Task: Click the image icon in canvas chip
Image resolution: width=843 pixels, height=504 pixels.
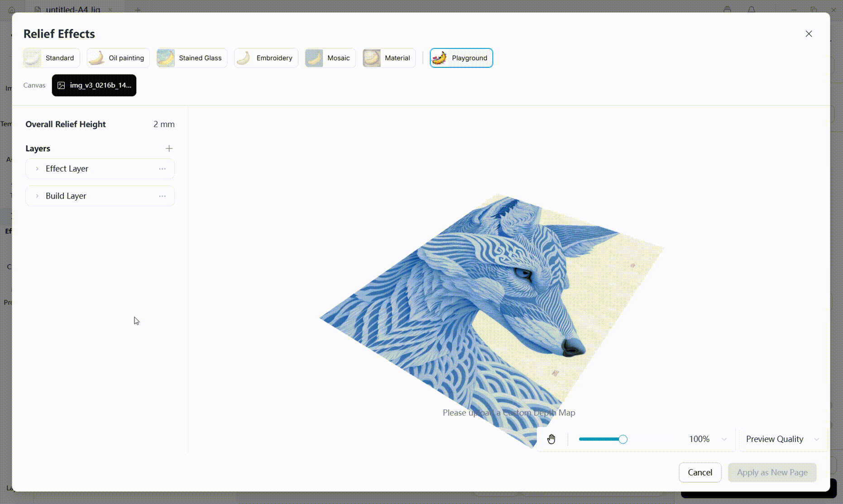Action: 61,86
